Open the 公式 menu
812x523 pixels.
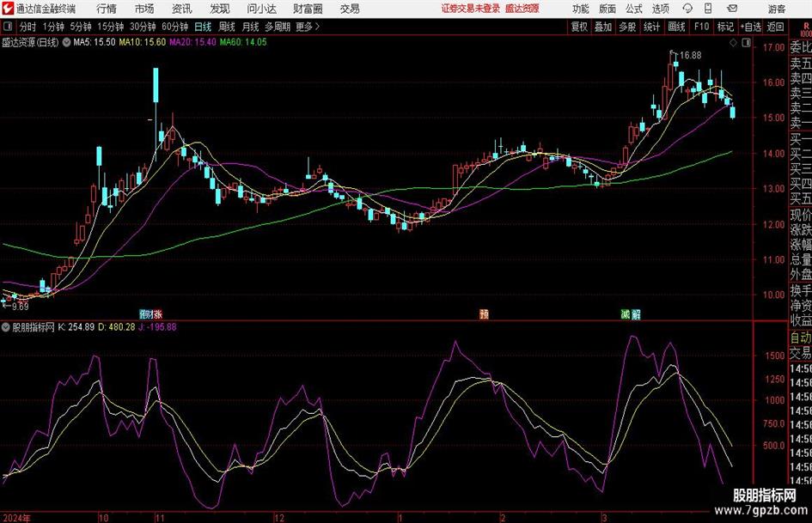click(634, 9)
